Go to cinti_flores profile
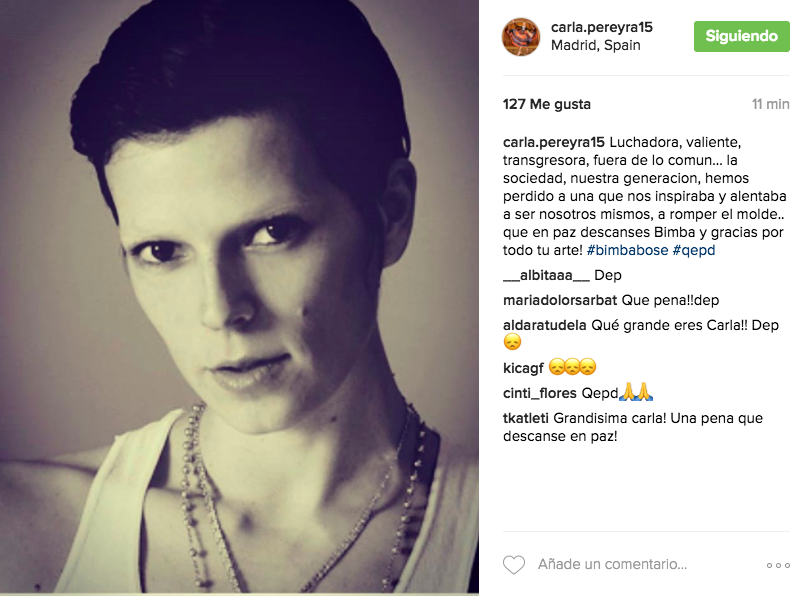This screenshot has height=596, width=811. pos(539,393)
